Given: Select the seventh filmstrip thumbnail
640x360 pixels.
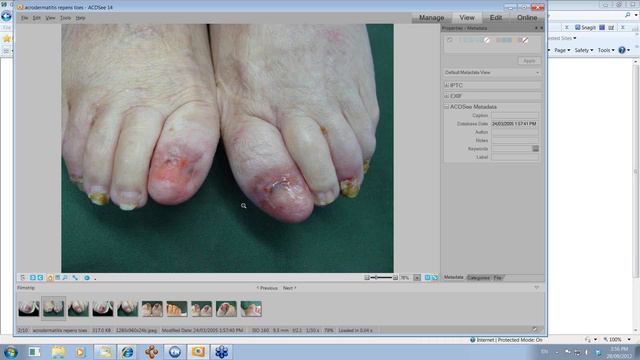Looking at the screenshot, I should (177, 309).
